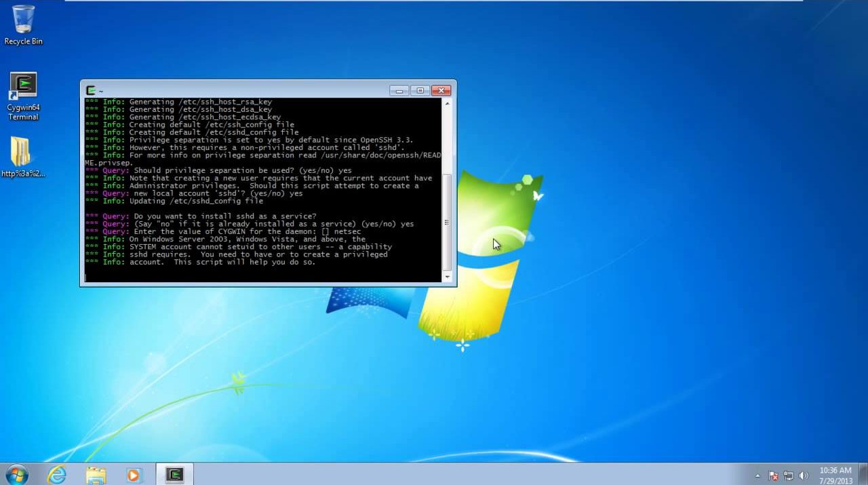Select the Cygwin64 Terminal desktop shortcut

tap(24, 96)
